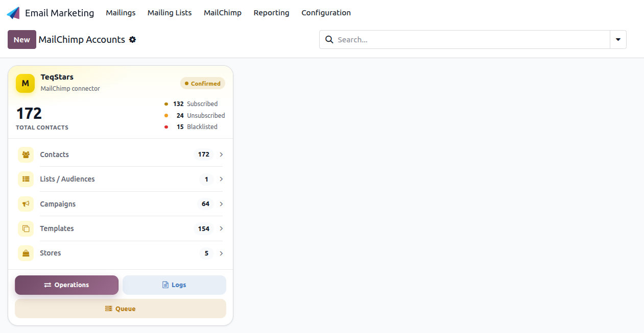Expand the Lists / Audiences row chevron

pyautogui.click(x=221, y=179)
